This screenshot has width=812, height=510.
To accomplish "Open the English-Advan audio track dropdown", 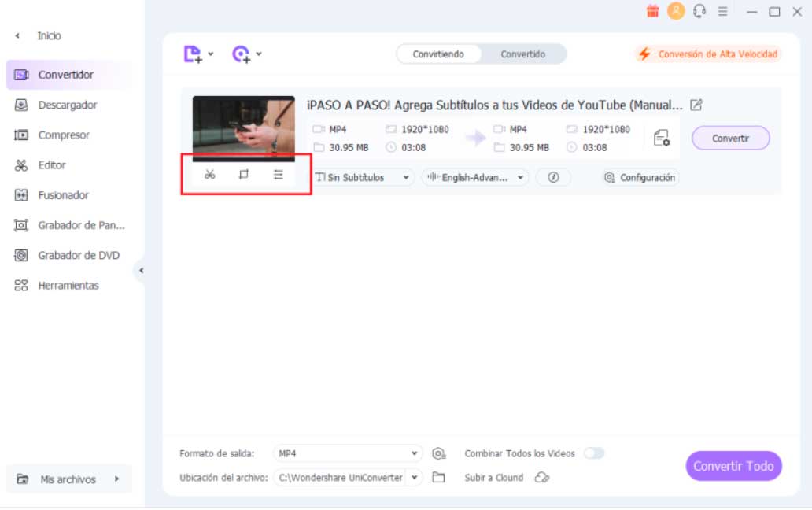I will 475,178.
